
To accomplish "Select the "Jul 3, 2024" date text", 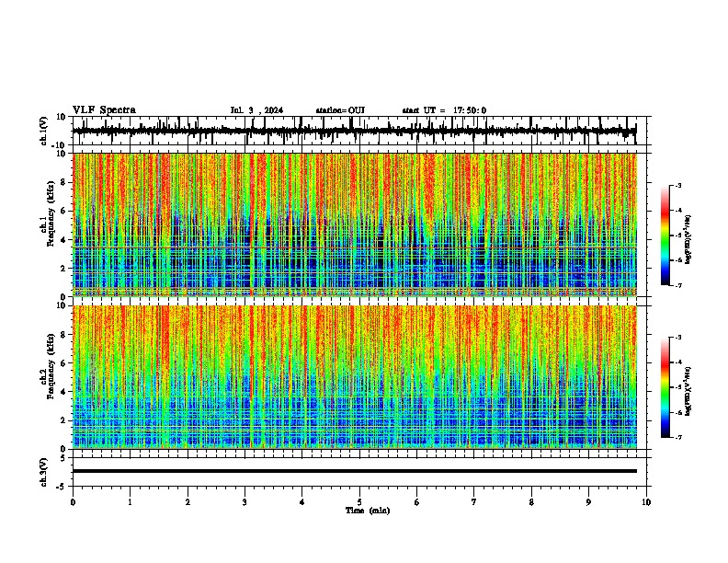I will tap(256, 110).
